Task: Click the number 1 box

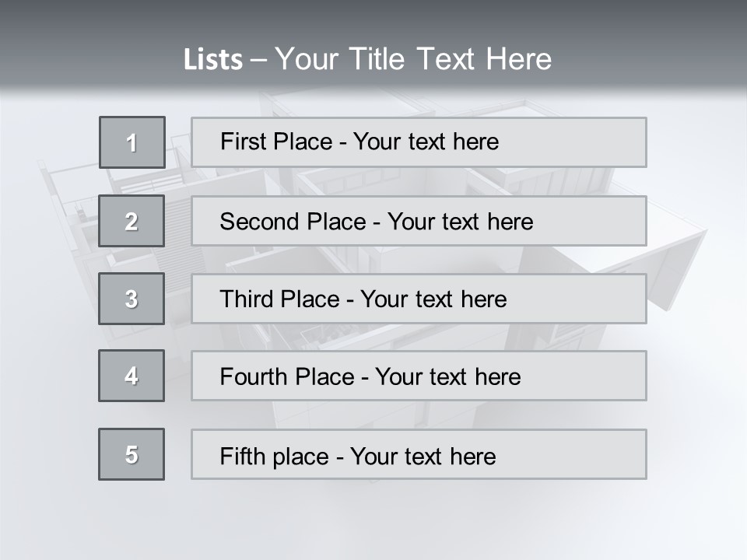Action: [x=132, y=142]
